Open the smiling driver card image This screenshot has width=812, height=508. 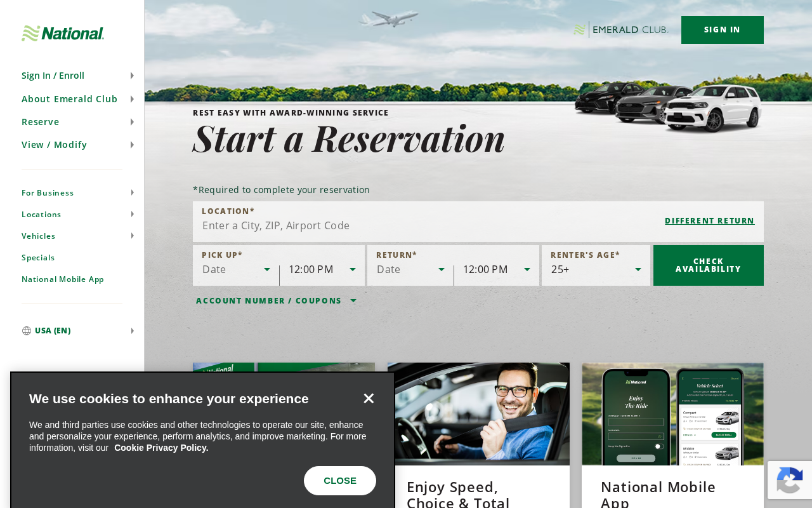tap(478, 414)
